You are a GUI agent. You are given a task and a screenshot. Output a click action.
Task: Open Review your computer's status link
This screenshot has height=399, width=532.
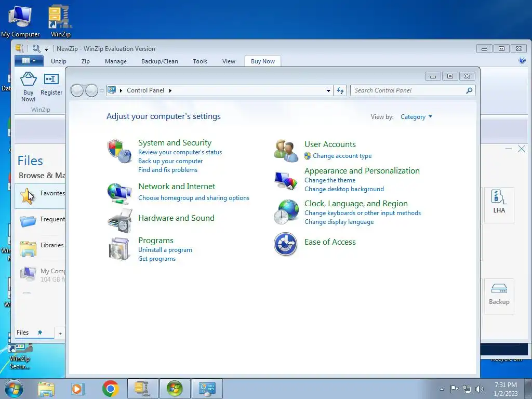pyautogui.click(x=180, y=152)
